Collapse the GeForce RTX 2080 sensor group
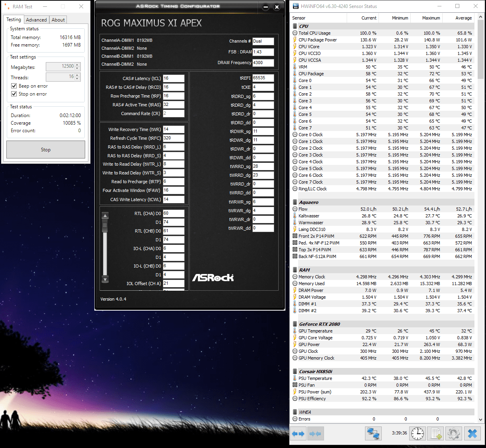Image resolution: width=486 pixels, height=448 pixels. point(295,324)
